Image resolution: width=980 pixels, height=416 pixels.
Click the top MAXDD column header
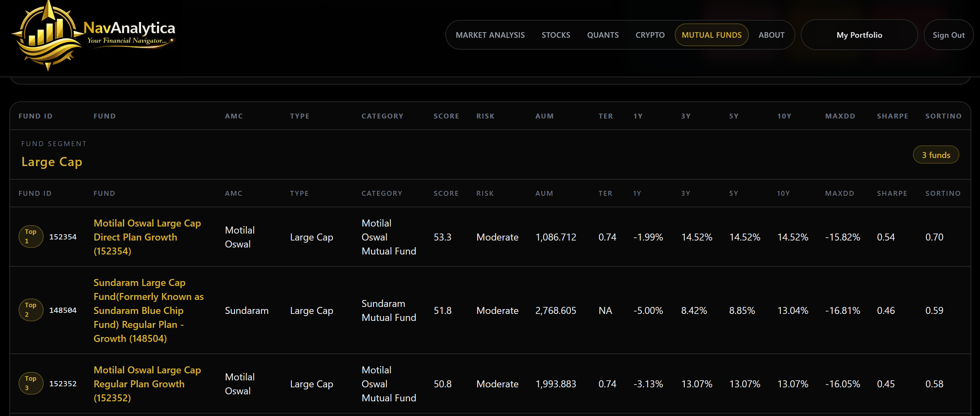point(840,116)
